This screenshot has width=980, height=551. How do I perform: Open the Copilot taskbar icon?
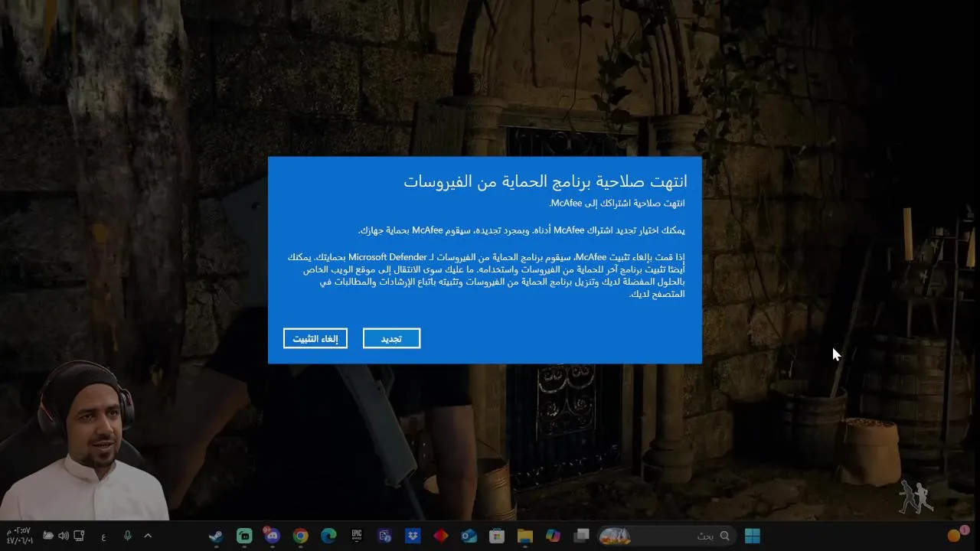[x=553, y=536]
